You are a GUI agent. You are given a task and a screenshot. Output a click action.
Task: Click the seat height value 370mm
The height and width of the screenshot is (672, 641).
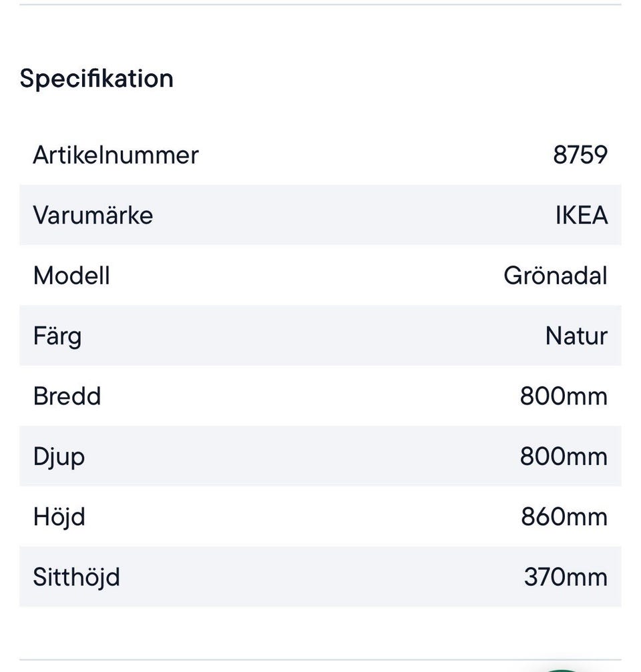[566, 577]
